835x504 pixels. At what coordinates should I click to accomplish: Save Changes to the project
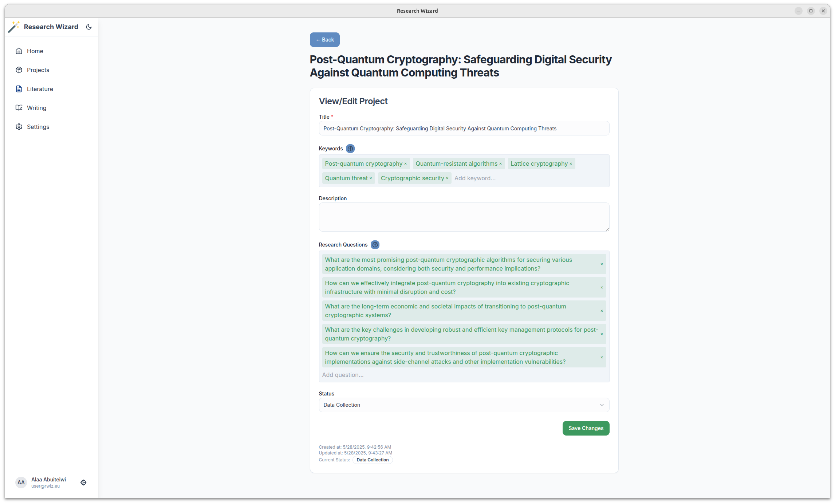586,428
